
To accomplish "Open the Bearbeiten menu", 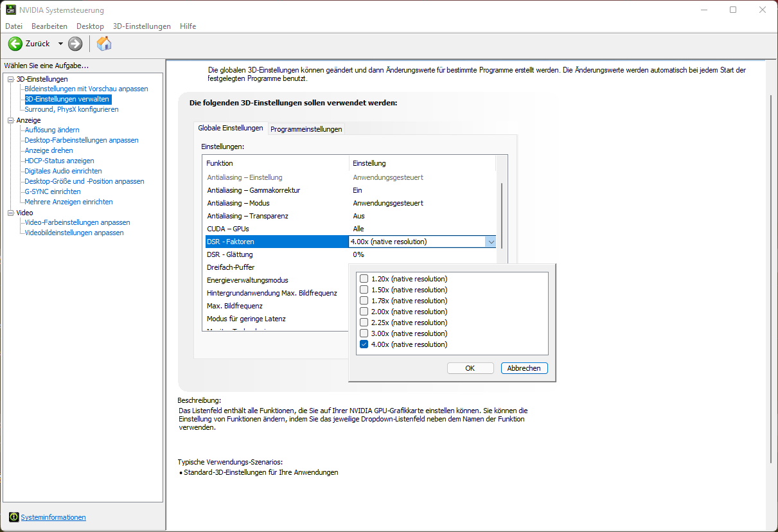I will click(x=49, y=26).
